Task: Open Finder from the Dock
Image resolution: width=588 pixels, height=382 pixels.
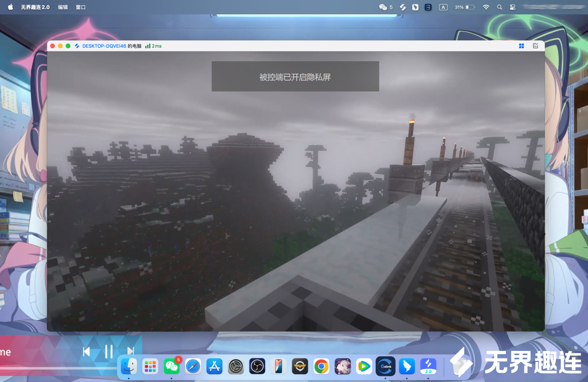Action: [128, 366]
